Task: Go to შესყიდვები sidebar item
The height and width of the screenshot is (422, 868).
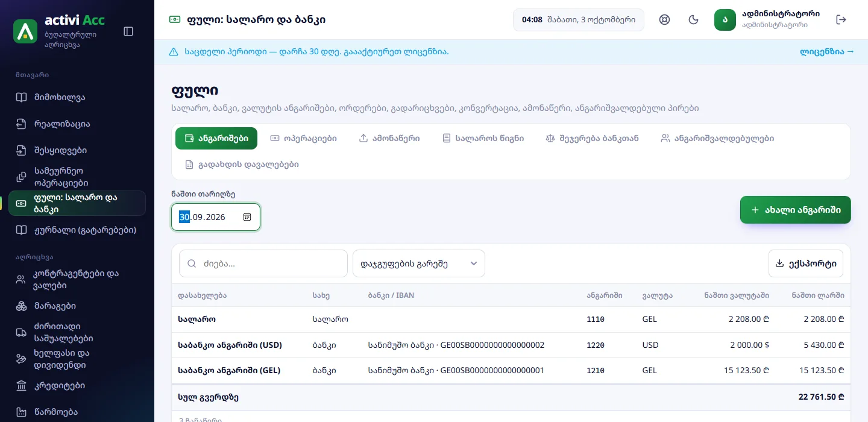Action: (x=77, y=151)
